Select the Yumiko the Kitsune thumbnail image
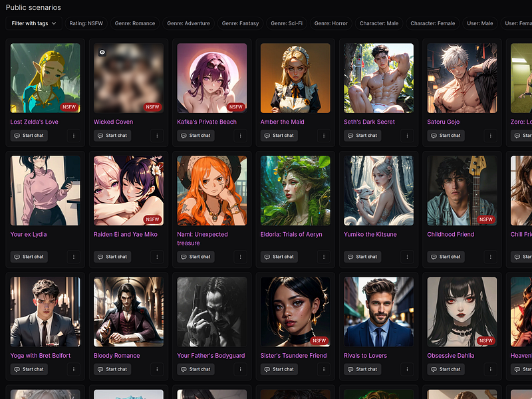The image size is (532, 399). pos(378,191)
